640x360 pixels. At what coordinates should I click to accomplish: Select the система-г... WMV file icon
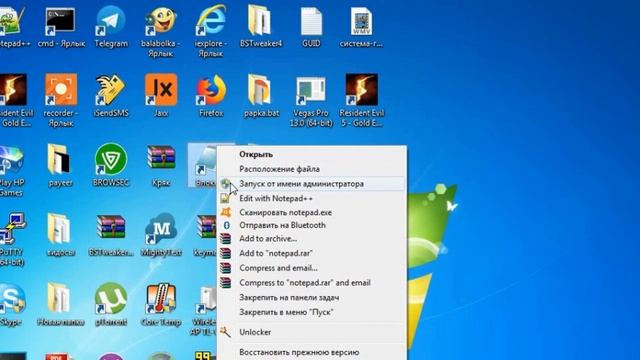tap(361, 22)
